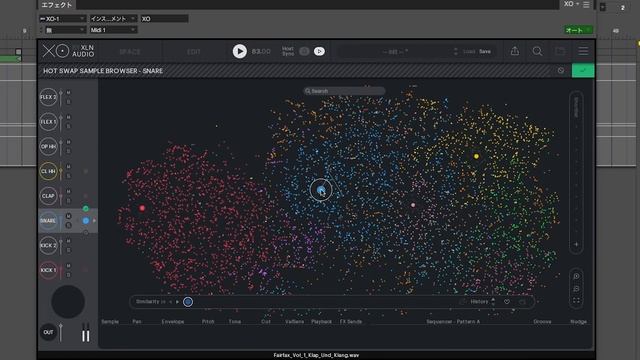Click the pink highlighted sample dot
Image resolution: width=640 pixels, height=360 pixels.
(x=413, y=205)
